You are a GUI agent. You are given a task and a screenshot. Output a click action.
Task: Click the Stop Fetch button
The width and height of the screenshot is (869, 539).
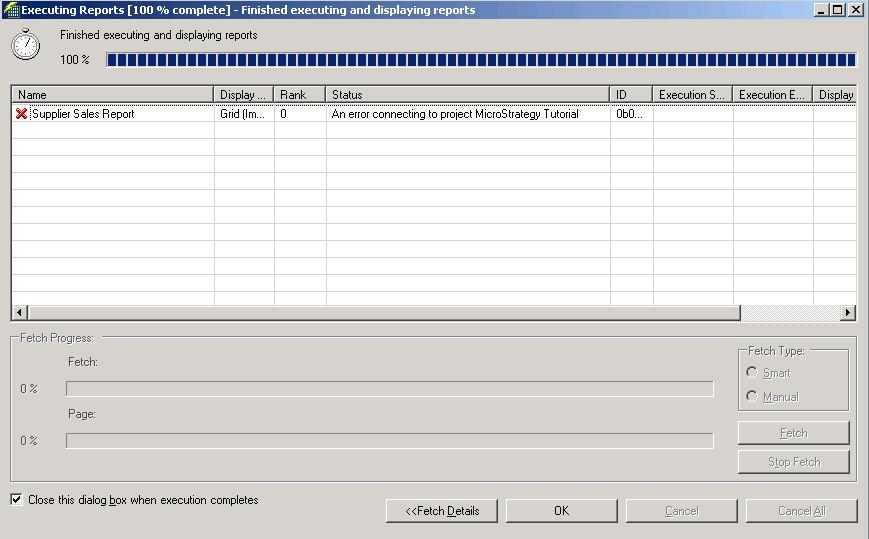coord(793,462)
